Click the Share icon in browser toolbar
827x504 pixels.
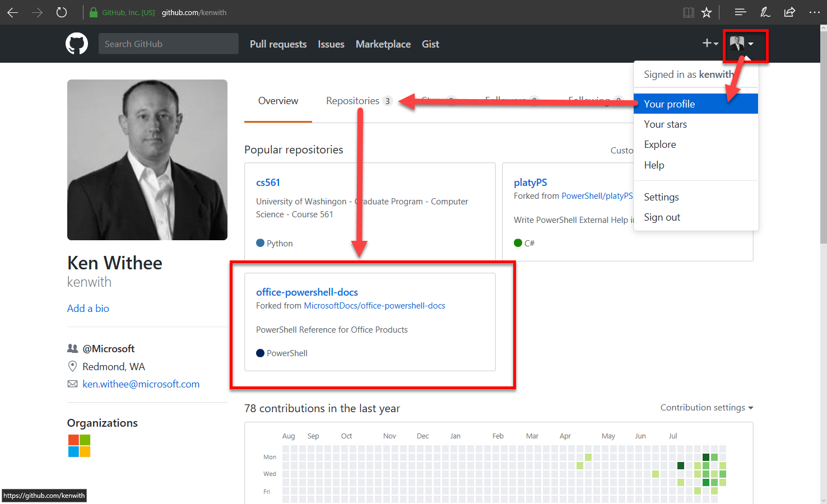click(789, 12)
